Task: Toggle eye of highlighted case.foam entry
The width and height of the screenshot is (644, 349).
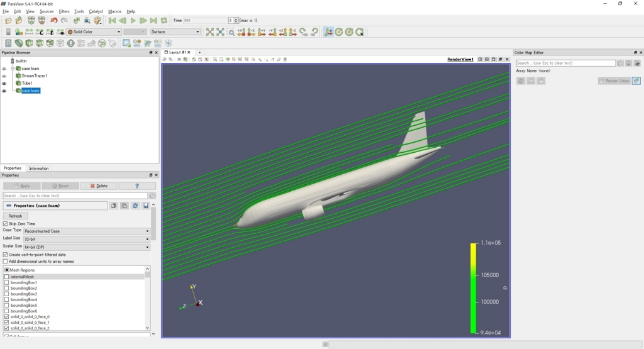Action: pyautogui.click(x=4, y=91)
